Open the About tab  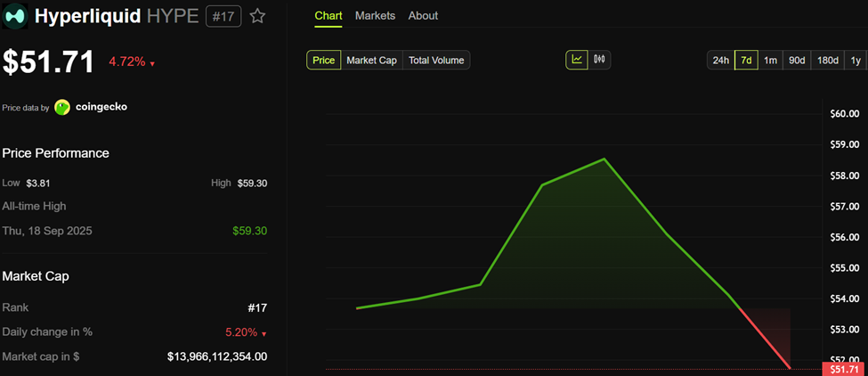[x=423, y=15]
